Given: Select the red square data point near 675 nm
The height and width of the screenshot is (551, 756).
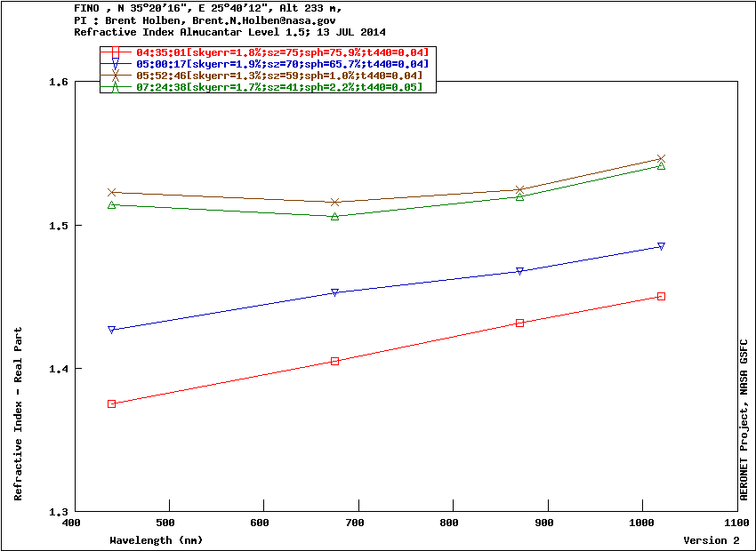Looking at the screenshot, I should point(335,361).
